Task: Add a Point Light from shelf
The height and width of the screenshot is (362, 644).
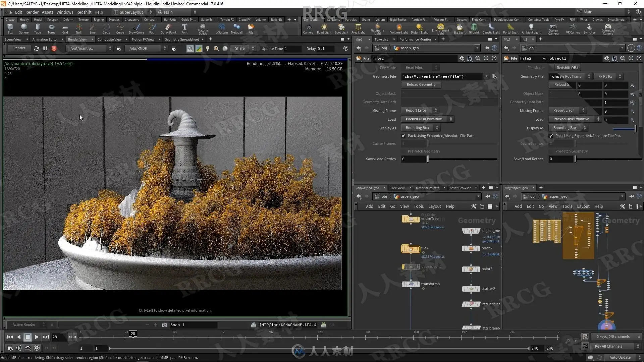Action: pyautogui.click(x=324, y=28)
